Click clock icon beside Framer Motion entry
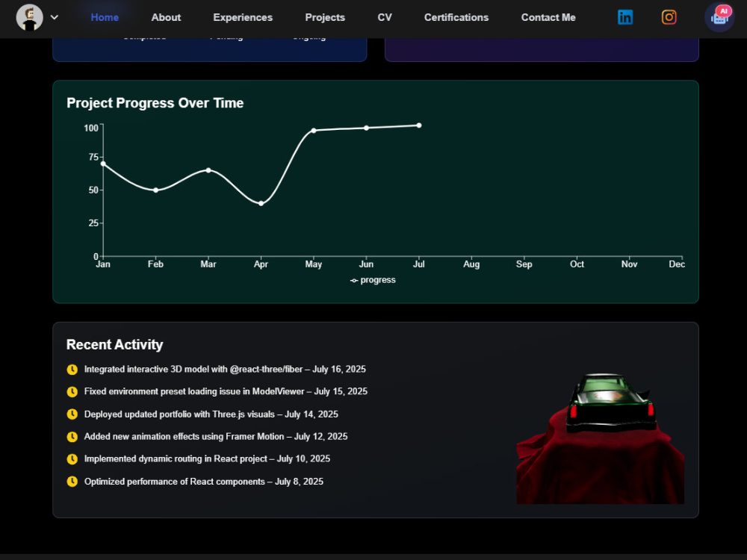 click(x=72, y=437)
